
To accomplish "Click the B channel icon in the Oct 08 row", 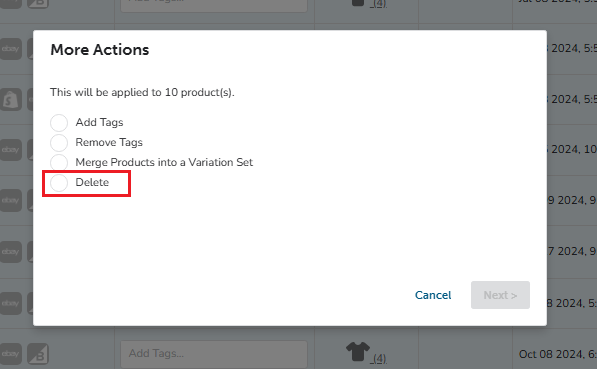I will [38, 354].
